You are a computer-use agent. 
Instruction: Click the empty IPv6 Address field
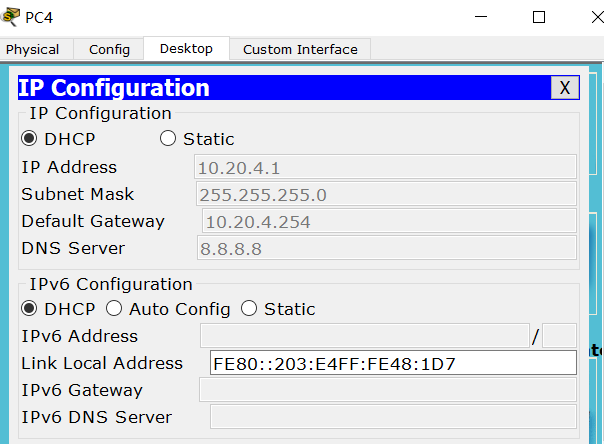(365, 336)
